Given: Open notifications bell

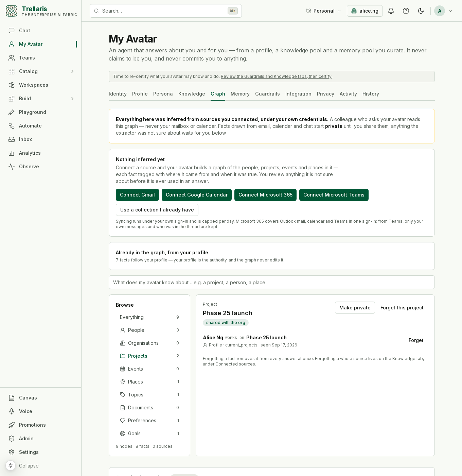Looking at the screenshot, I should click(x=391, y=11).
